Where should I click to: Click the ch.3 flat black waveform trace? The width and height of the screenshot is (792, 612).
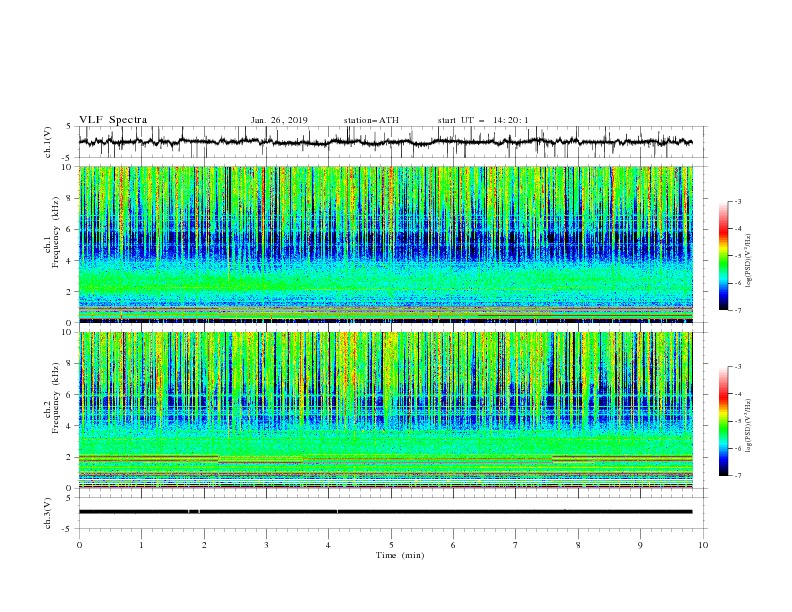coord(386,512)
